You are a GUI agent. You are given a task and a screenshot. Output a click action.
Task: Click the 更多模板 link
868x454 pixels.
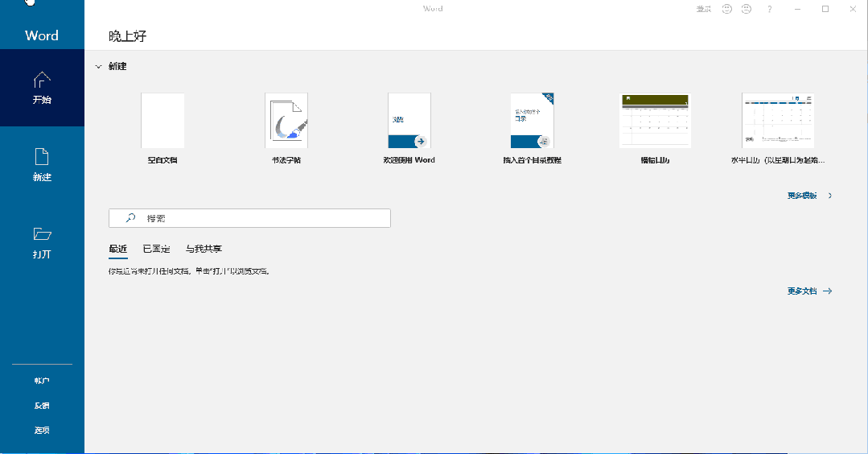pyautogui.click(x=802, y=196)
